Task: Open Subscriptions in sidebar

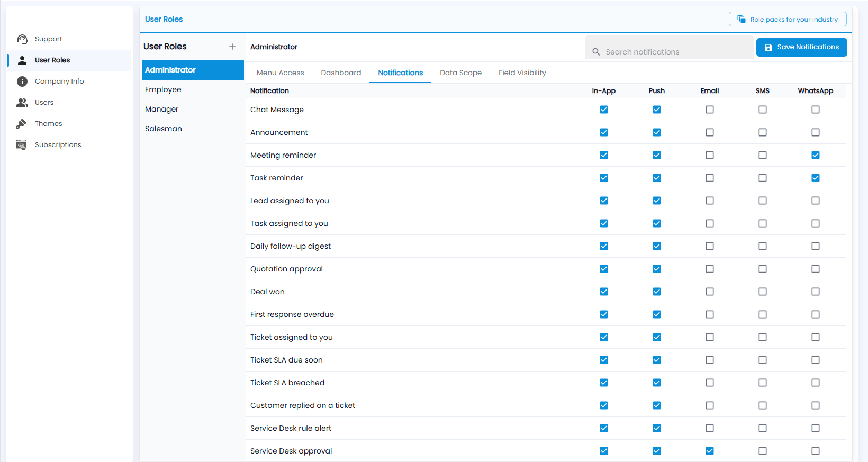Action: click(69, 145)
